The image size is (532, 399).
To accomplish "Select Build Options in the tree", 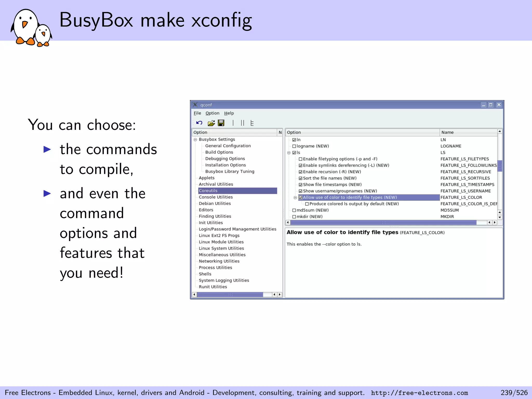I will [x=219, y=152].
